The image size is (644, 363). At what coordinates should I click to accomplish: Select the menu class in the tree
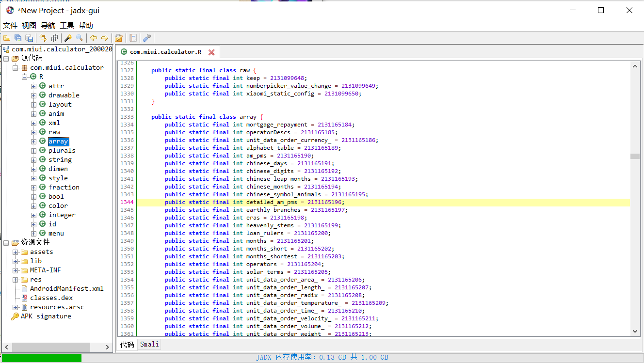[x=56, y=233]
